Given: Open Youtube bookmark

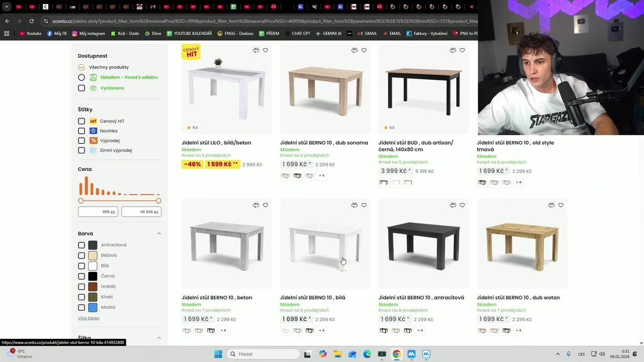Looking at the screenshot, I should coord(30,33).
